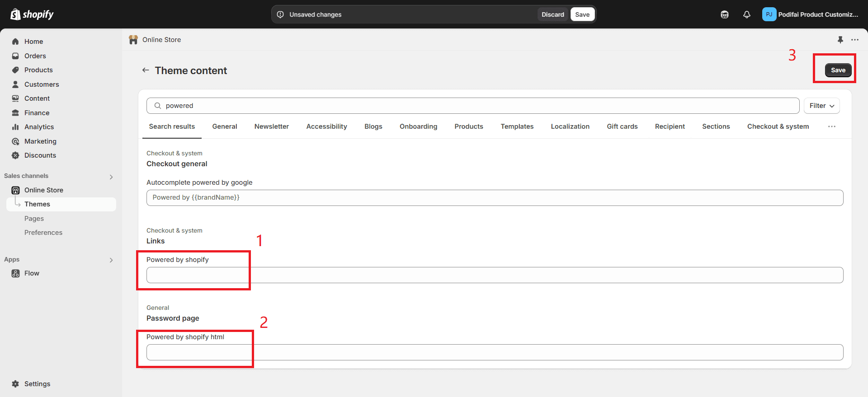
Task: Open the Sidekick assistant icon
Action: pos(725,14)
